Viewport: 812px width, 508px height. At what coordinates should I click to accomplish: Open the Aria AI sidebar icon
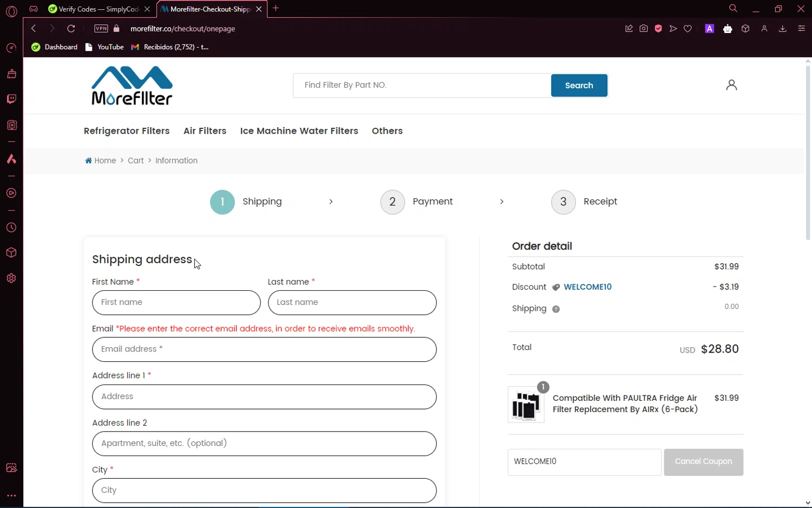[11, 159]
